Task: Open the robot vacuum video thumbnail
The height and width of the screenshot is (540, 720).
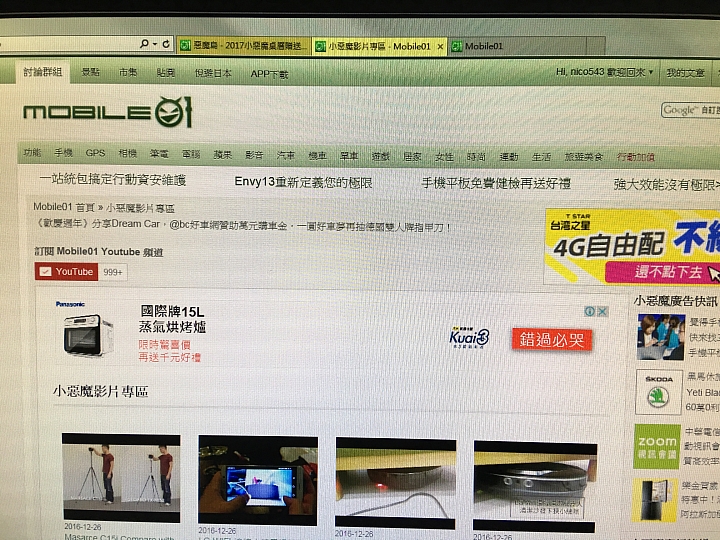Action: [535, 487]
